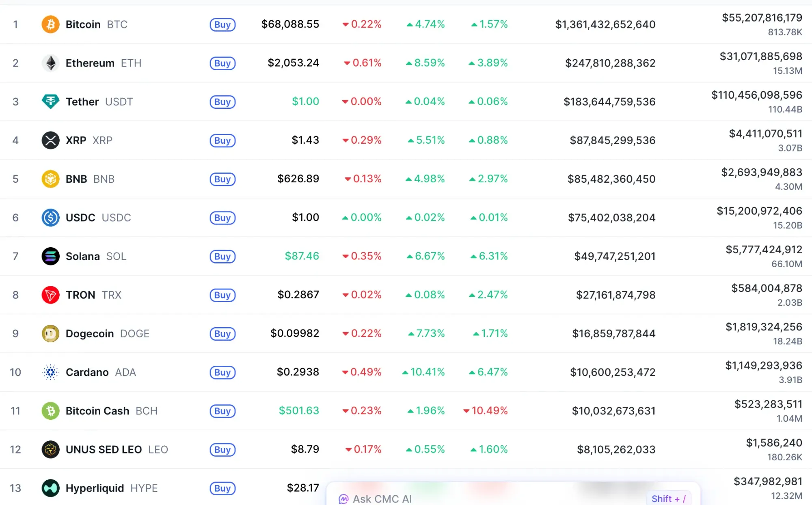The height and width of the screenshot is (505, 812).
Task: Click the Ask CMC AI chat icon
Action: click(x=343, y=499)
